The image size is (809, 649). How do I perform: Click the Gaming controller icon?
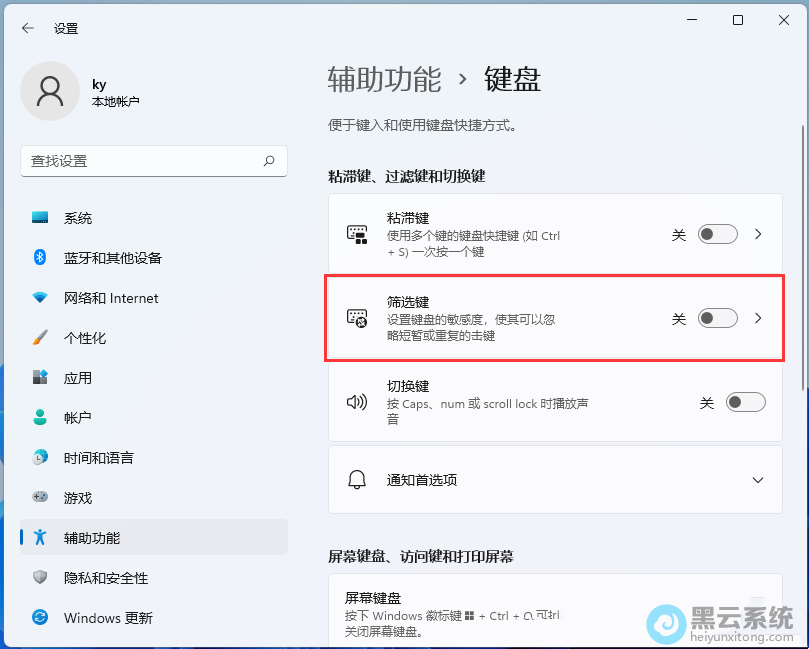tap(40, 497)
